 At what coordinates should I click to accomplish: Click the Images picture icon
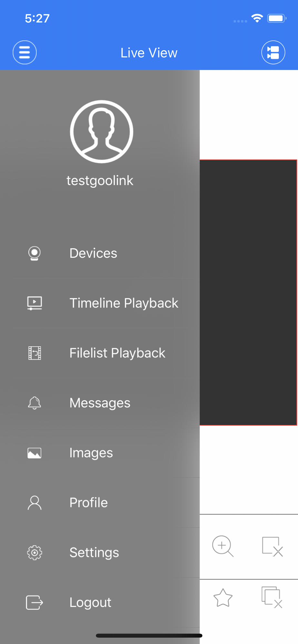[x=35, y=453]
